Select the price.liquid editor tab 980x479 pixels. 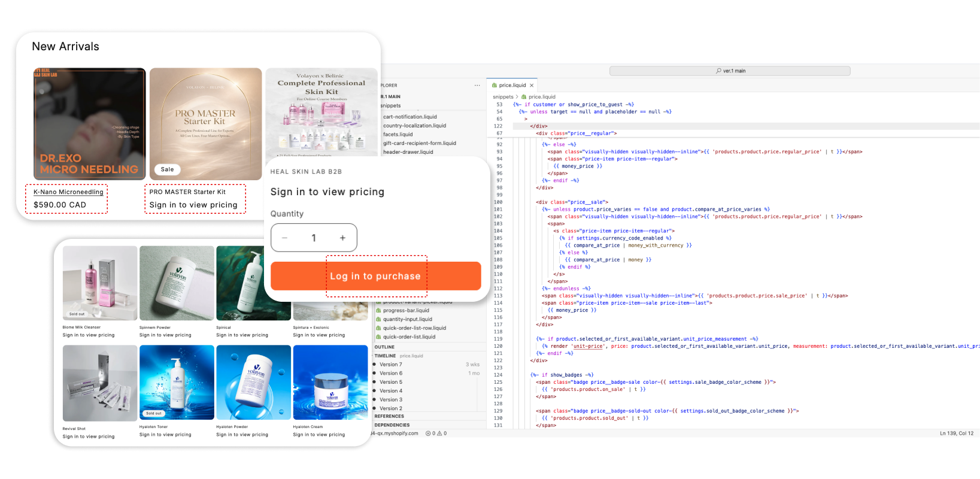pos(512,86)
